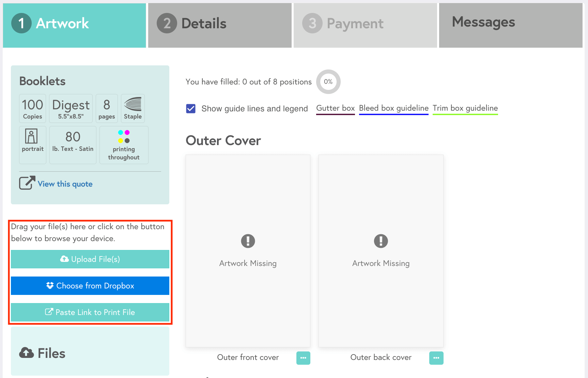
Task: Click the 0% progress circle indicator
Action: (x=328, y=82)
